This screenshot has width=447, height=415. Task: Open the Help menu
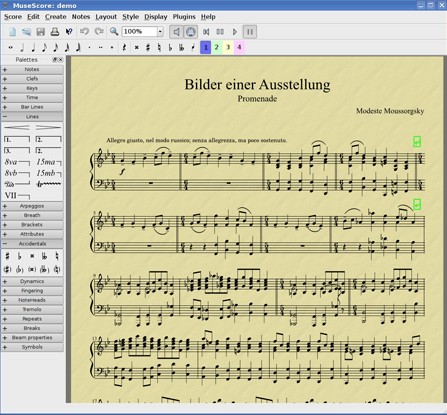(208, 17)
